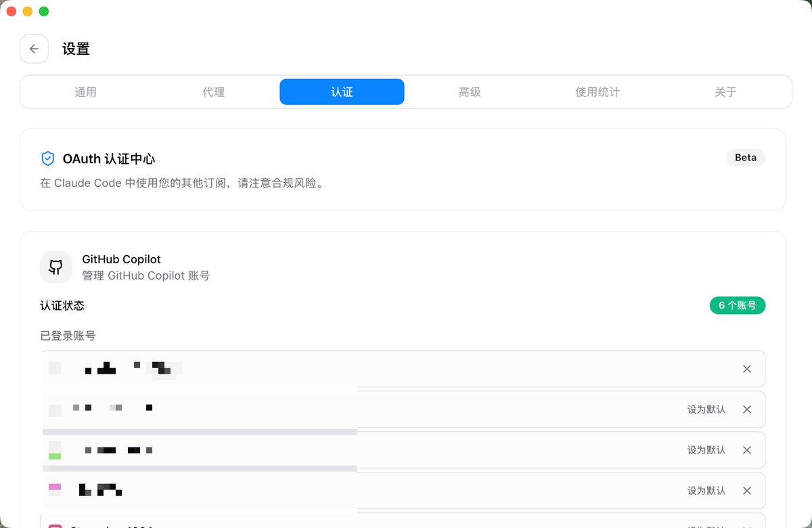Remove the account with the pink avatar

coord(747,491)
